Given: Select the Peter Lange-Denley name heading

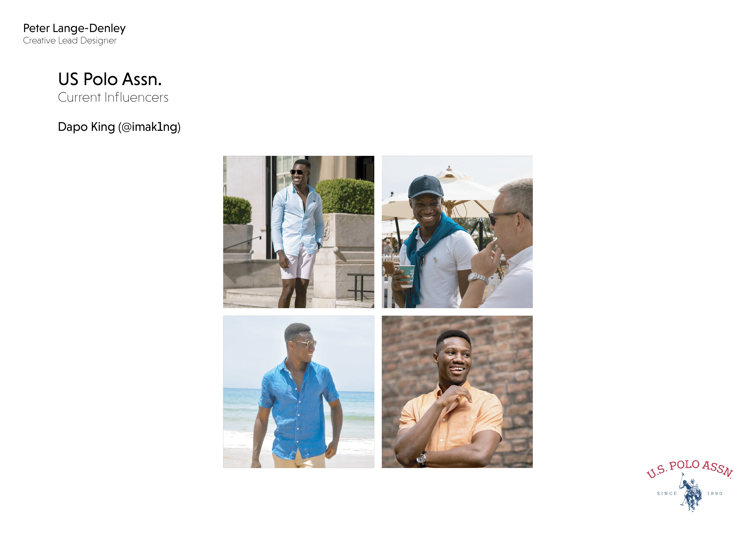Looking at the screenshot, I should tap(74, 28).
